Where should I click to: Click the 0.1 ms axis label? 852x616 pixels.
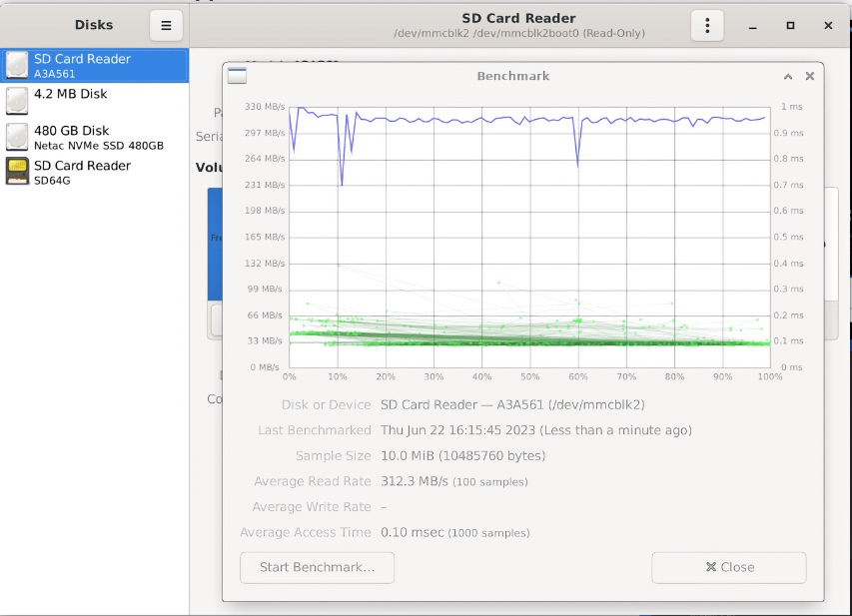click(788, 340)
